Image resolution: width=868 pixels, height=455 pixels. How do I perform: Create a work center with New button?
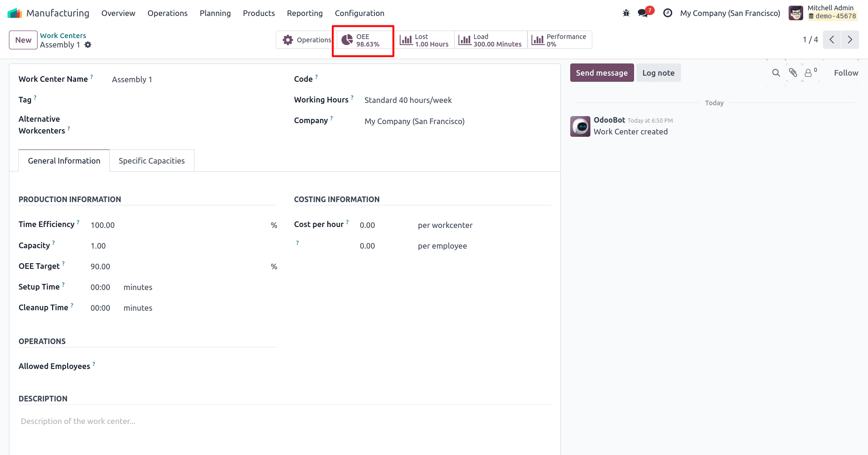point(23,40)
